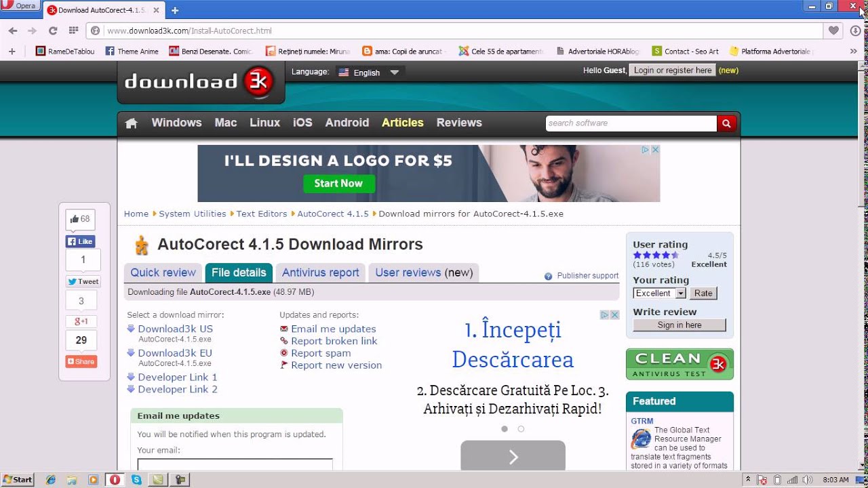Click Report broken link
Image resolution: width=868 pixels, height=488 pixels.
tap(334, 341)
